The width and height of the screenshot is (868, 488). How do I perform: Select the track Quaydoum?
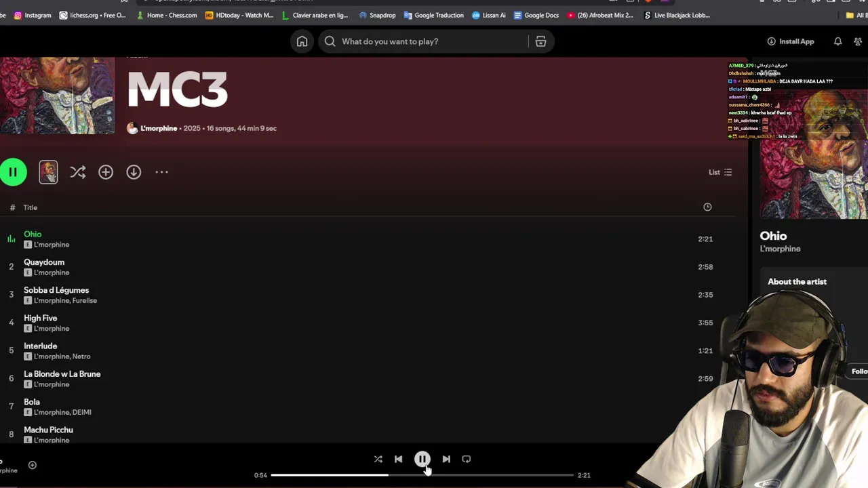[44, 262]
